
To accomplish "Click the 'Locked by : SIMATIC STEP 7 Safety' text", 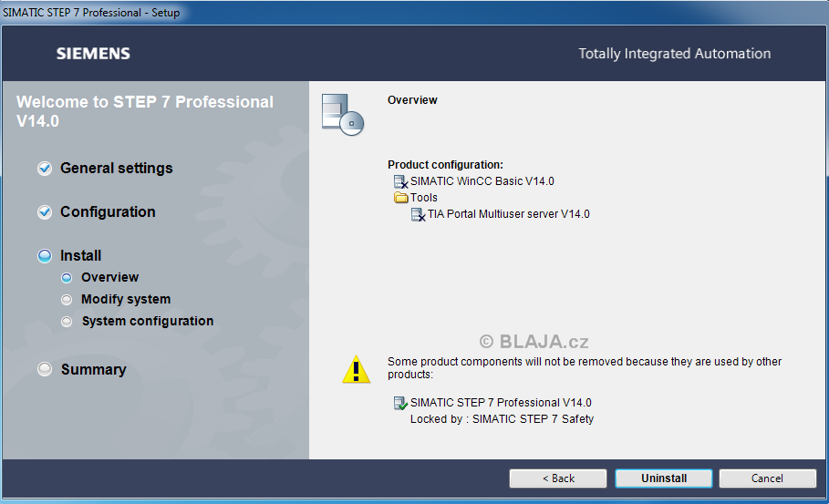I will (502, 419).
